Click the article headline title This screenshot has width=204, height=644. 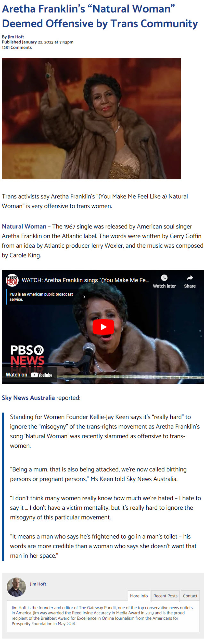(x=100, y=16)
